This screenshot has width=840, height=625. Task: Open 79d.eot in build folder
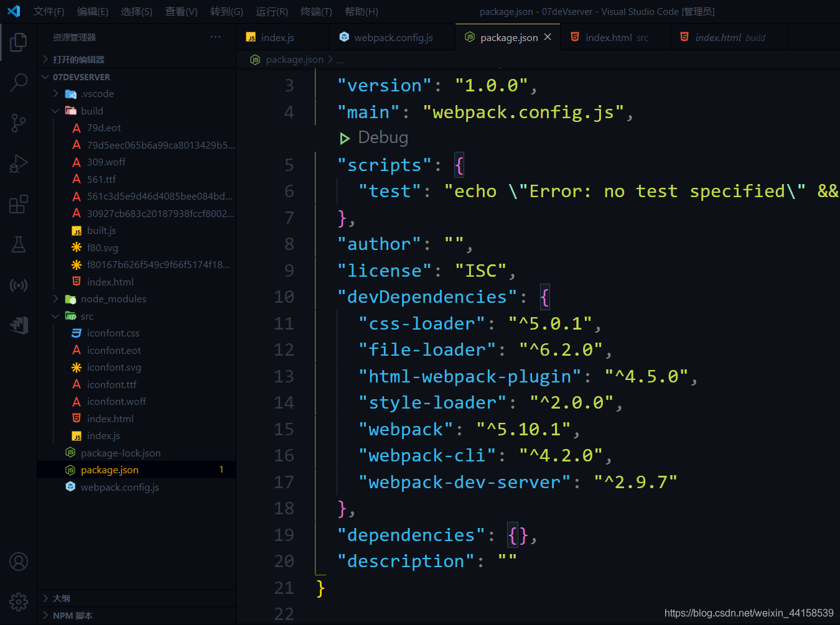pyautogui.click(x=137, y=128)
